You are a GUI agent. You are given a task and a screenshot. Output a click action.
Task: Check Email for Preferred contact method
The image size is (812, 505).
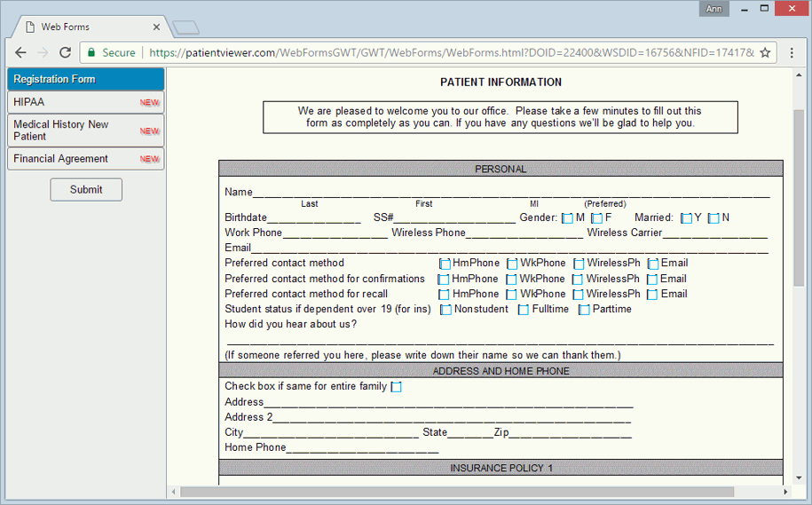(653, 264)
